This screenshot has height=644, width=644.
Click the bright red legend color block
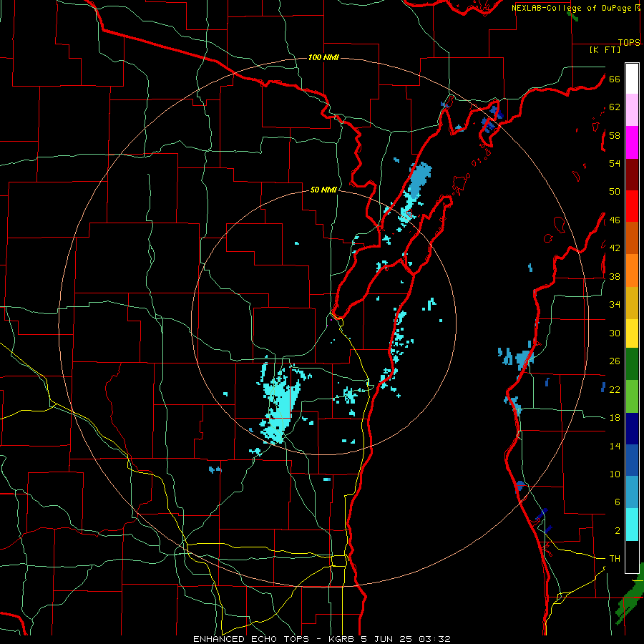pyautogui.click(x=632, y=206)
